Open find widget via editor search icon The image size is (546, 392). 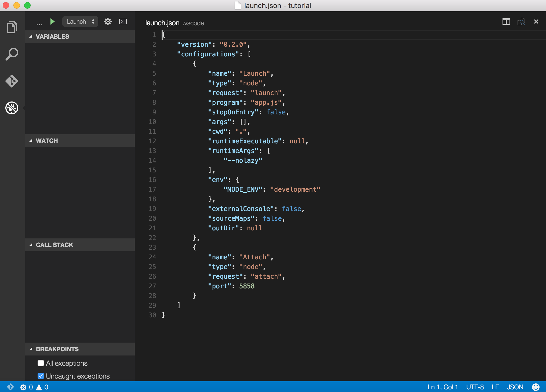521,21
